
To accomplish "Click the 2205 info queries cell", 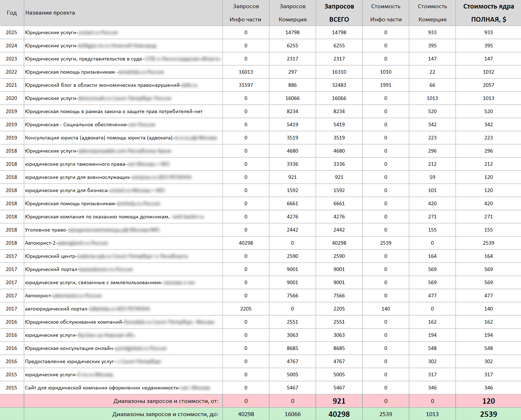I will coord(246,309).
